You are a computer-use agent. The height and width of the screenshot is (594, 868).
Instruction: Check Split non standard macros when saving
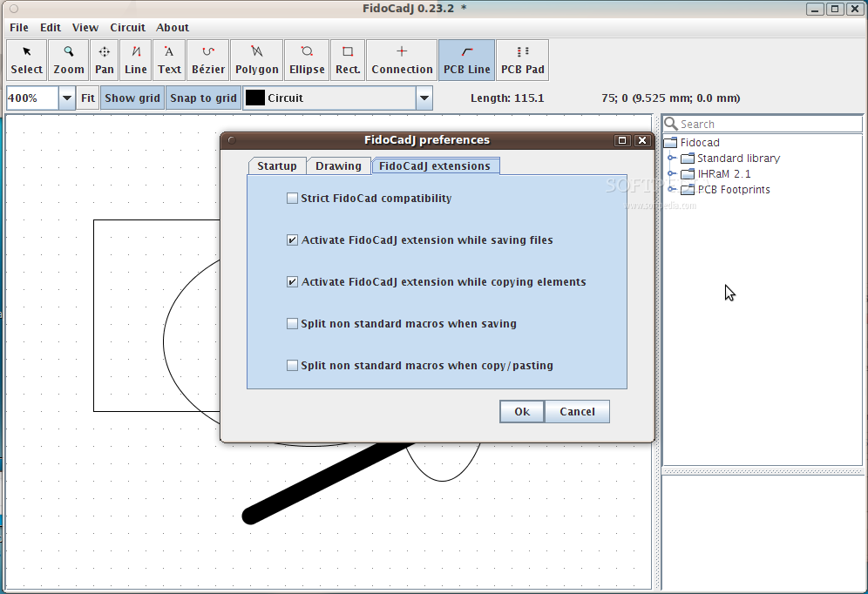click(x=292, y=323)
